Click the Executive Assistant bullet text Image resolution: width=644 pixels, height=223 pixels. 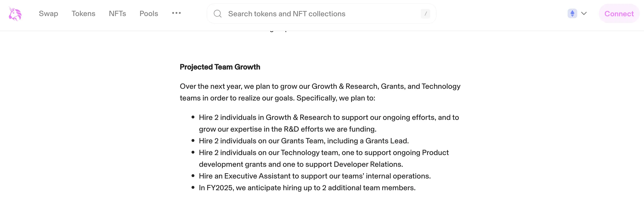pos(315,176)
